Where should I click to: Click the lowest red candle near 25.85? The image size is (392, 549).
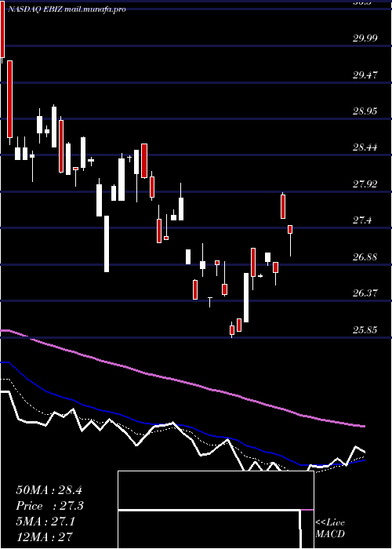[232, 330]
